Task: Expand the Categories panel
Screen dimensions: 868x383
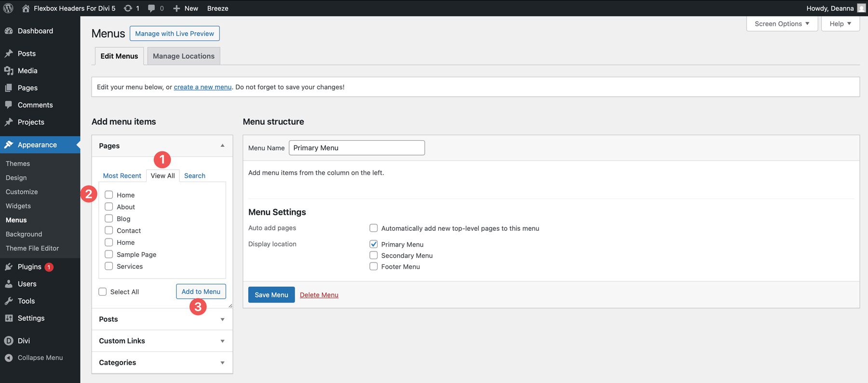Action: point(162,363)
